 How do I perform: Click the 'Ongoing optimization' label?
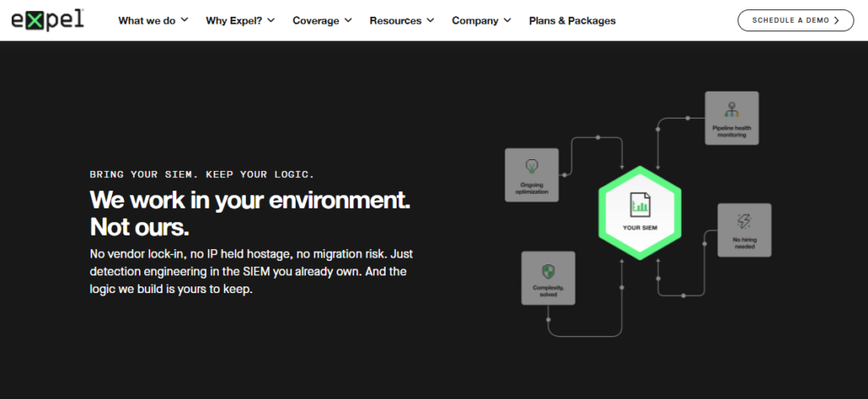coord(531,188)
